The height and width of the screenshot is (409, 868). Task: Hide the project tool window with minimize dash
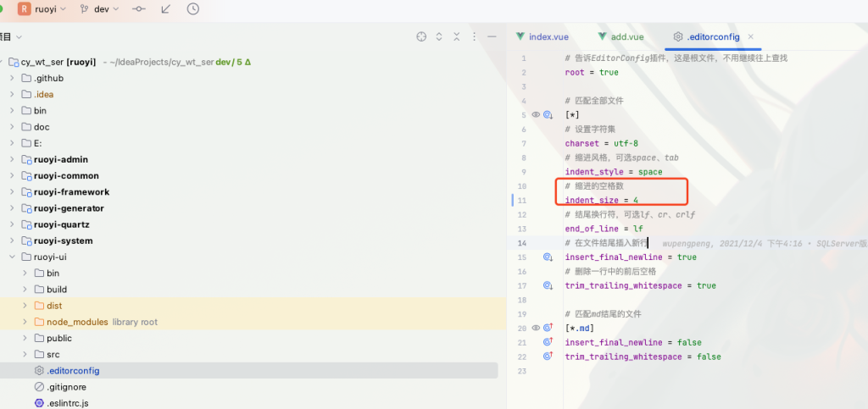pyautogui.click(x=492, y=37)
